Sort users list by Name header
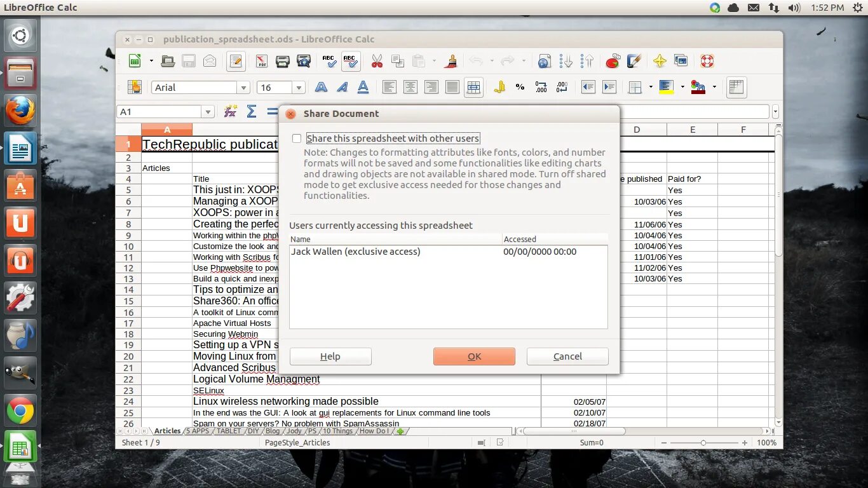The height and width of the screenshot is (488, 868). point(395,239)
